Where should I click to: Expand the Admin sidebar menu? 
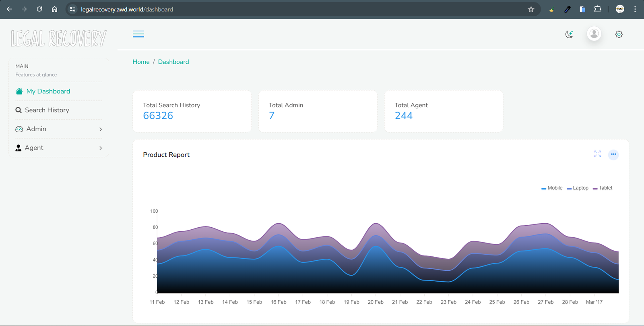(x=59, y=129)
